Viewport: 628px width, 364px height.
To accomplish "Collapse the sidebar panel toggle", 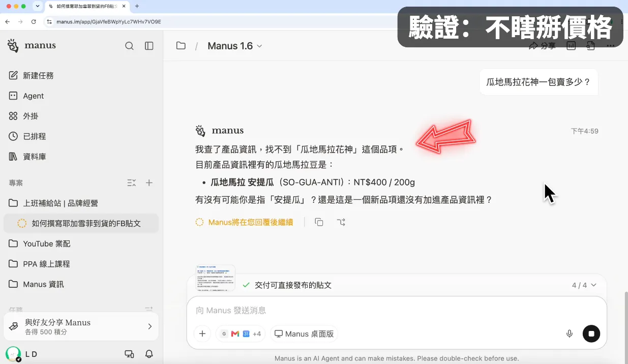I will point(149,46).
